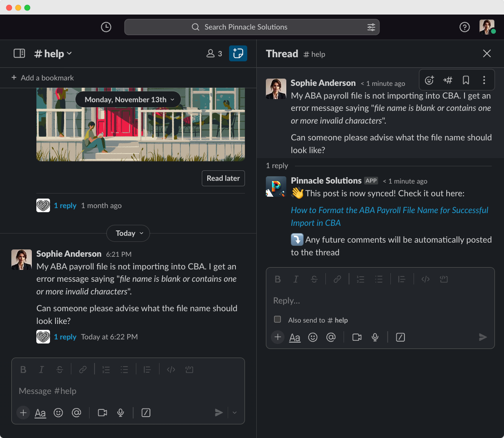This screenshot has width=504, height=438.
Task: Toggle formatting Aa in thread reply
Action: (295, 338)
